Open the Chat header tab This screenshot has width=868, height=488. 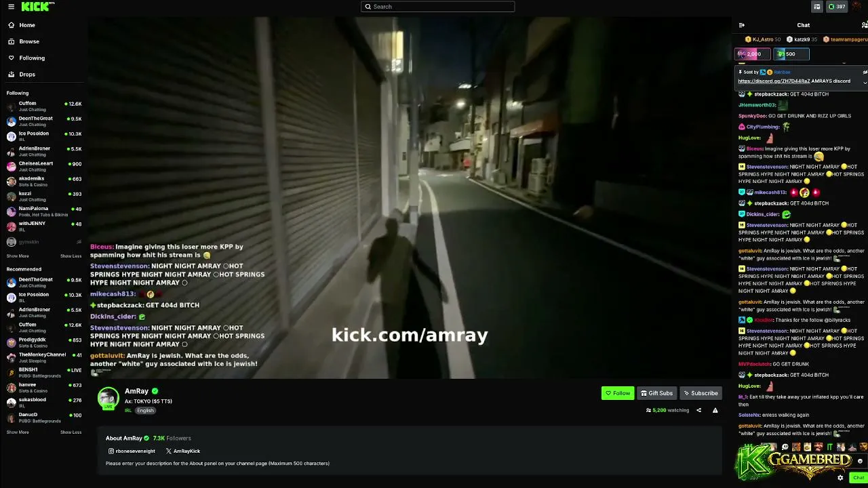pos(803,25)
